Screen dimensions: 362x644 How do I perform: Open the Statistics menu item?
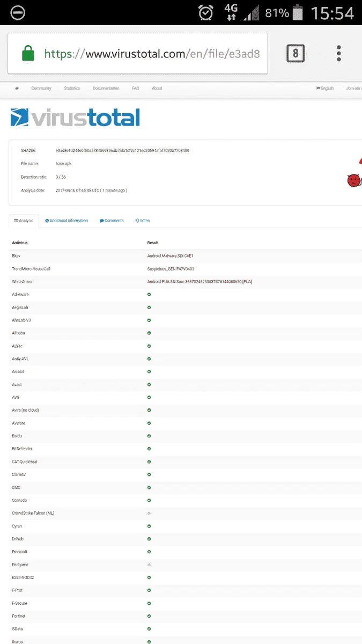72,88
